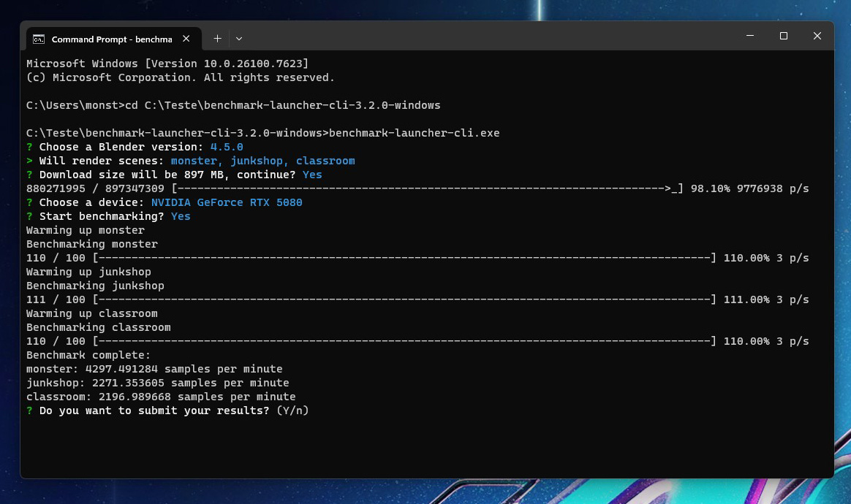Viewport: 851px width, 504px height.
Task: Click the junkshop samples per minute result
Action: pyautogui.click(x=157, y=383)
